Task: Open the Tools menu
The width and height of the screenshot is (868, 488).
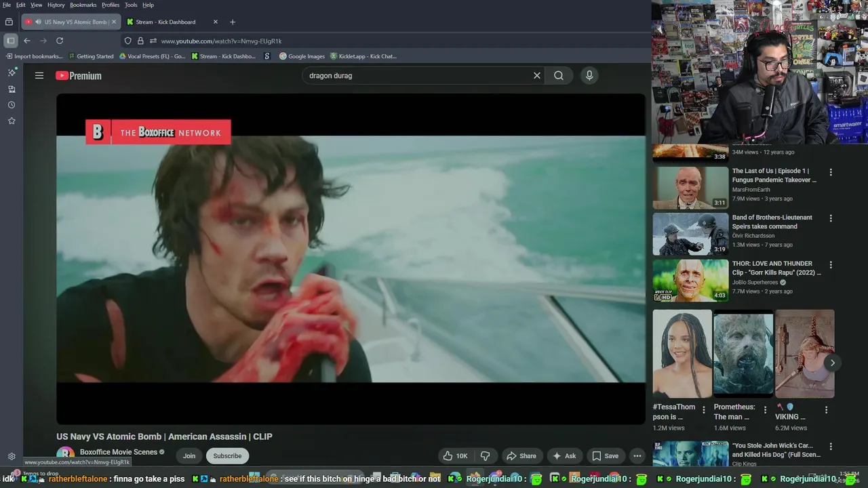Action: (x=131, y=5)
